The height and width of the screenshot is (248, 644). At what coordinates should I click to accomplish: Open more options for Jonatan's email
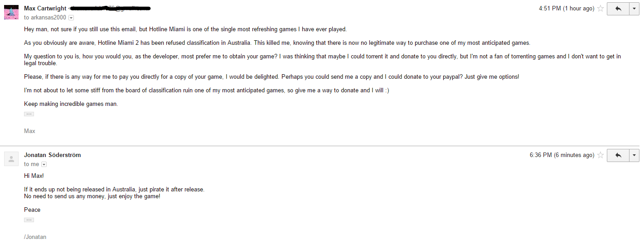tap(634, 155)
